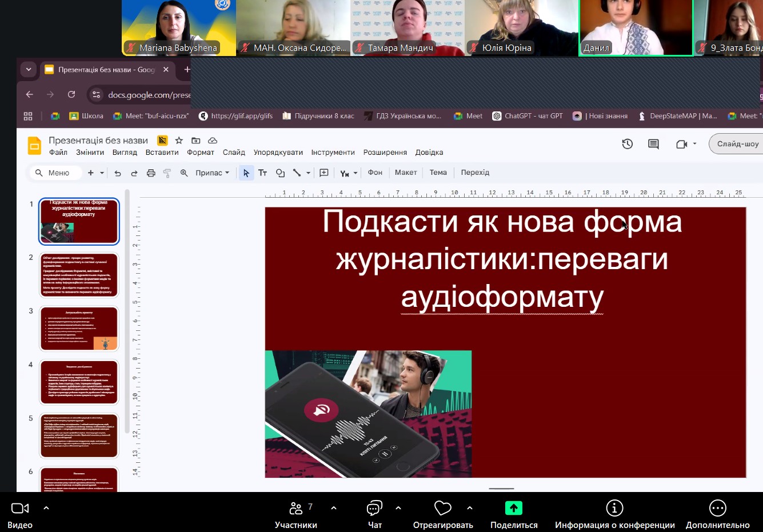Click the add comment icon in toolbar
Viewport: 763px width, 532px height.
pos(324,173)
